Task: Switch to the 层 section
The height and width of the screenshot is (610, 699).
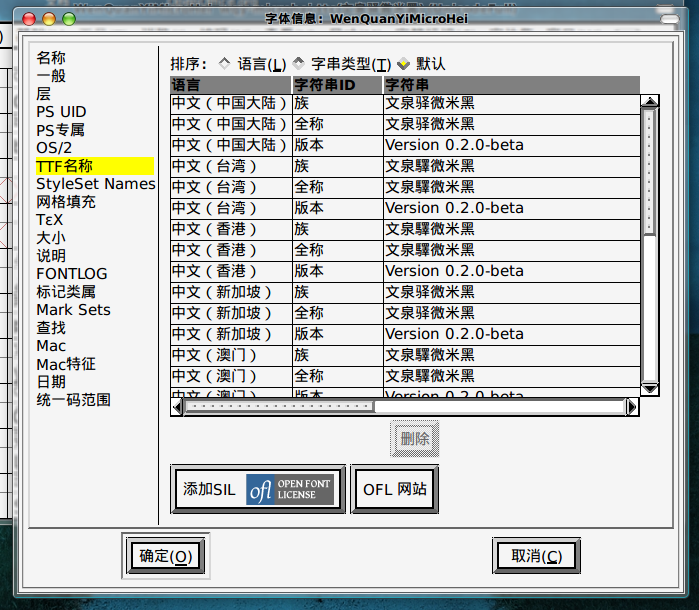Action: [44, 94]
